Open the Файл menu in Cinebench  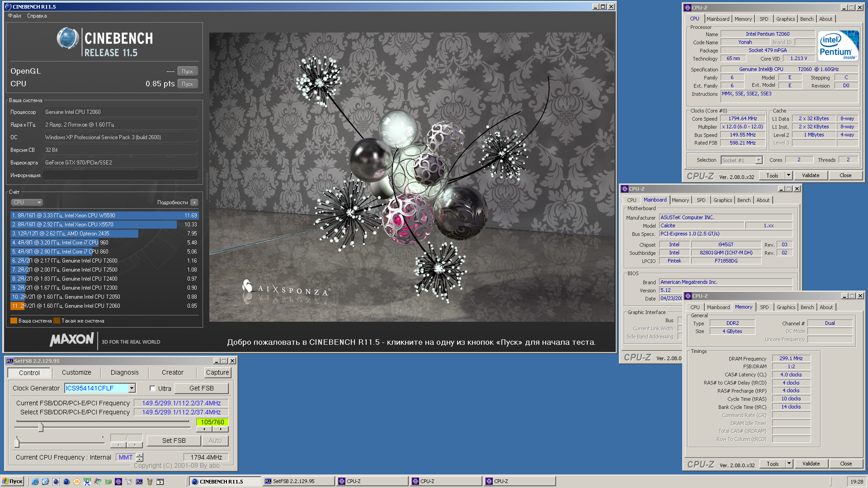[x=14, y=16]
